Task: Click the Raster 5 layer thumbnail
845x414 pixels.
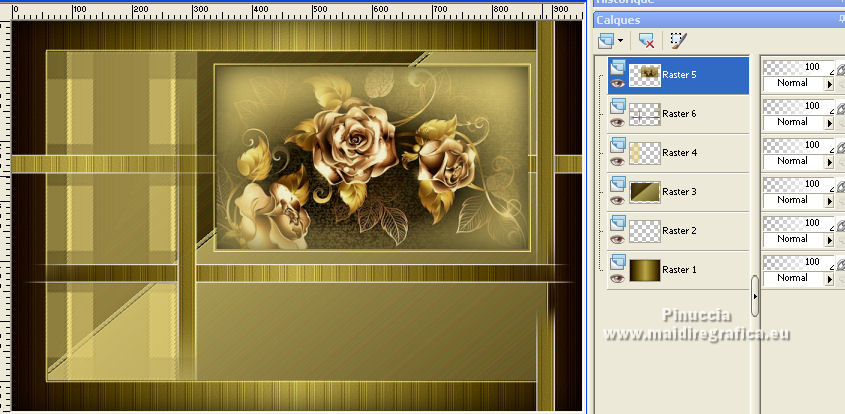Action: [645, 75]
